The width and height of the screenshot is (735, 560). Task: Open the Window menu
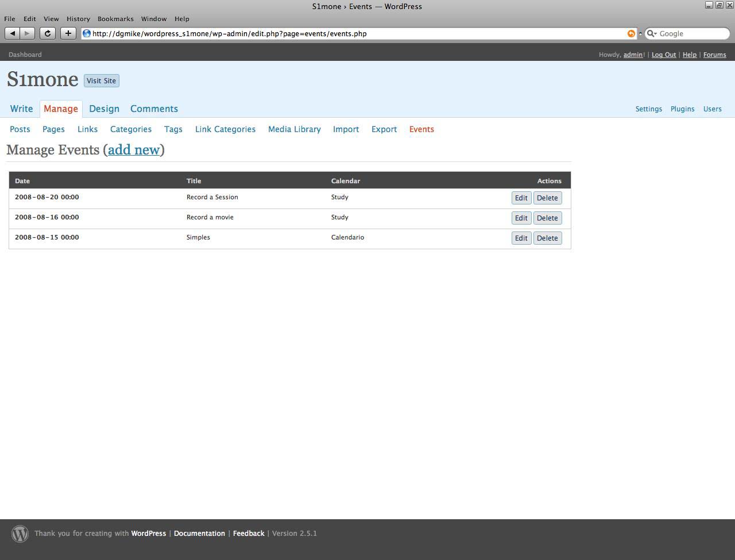point(154,19)
